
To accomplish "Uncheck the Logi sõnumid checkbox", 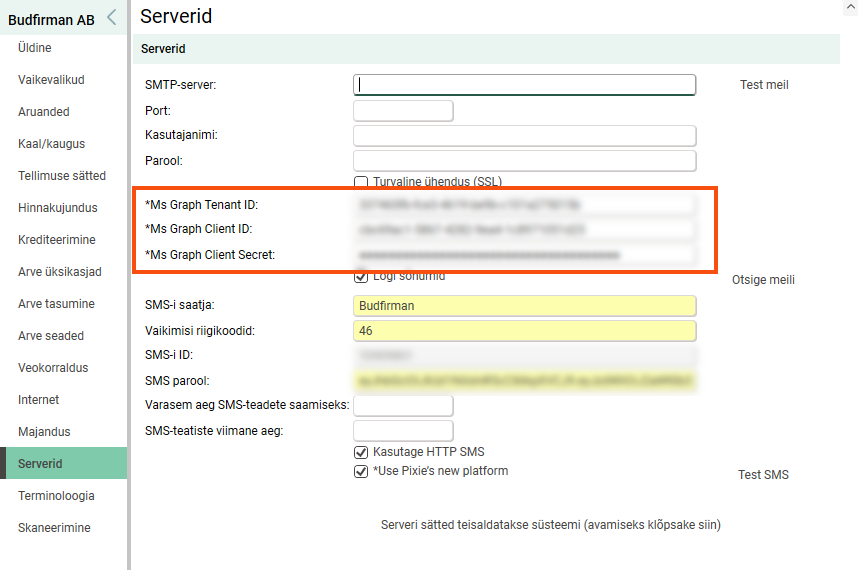I will [361, 276].
